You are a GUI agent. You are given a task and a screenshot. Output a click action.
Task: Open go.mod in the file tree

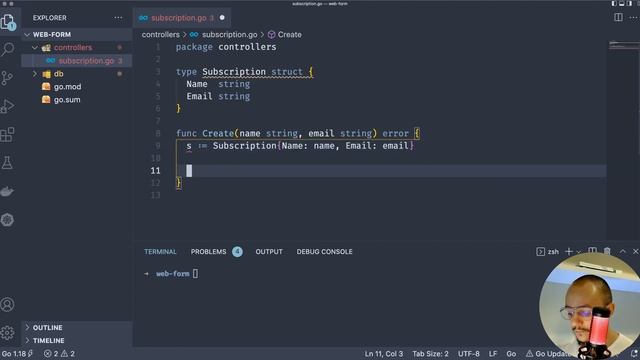click(76, 87)
